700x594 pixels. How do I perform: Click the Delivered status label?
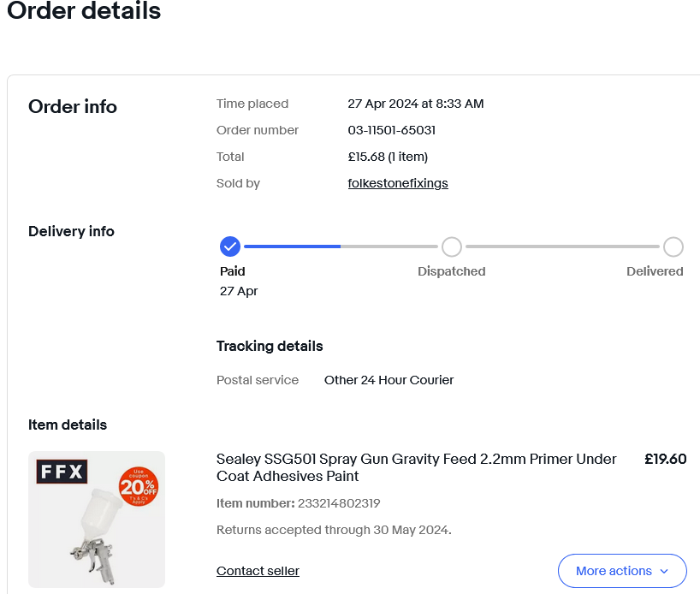[655, 271]
